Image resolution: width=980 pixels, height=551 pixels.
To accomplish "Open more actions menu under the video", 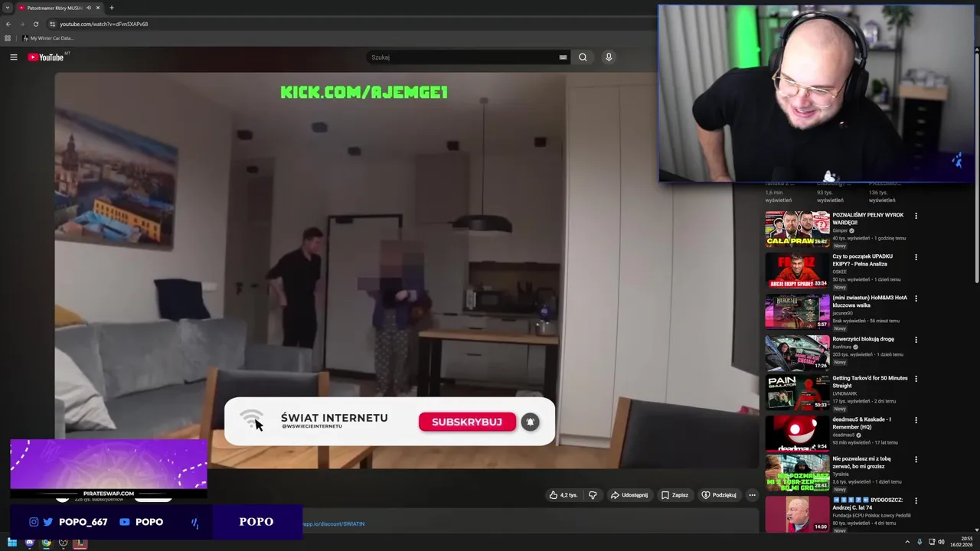I will pyautogui.click(x=752, y=495).
